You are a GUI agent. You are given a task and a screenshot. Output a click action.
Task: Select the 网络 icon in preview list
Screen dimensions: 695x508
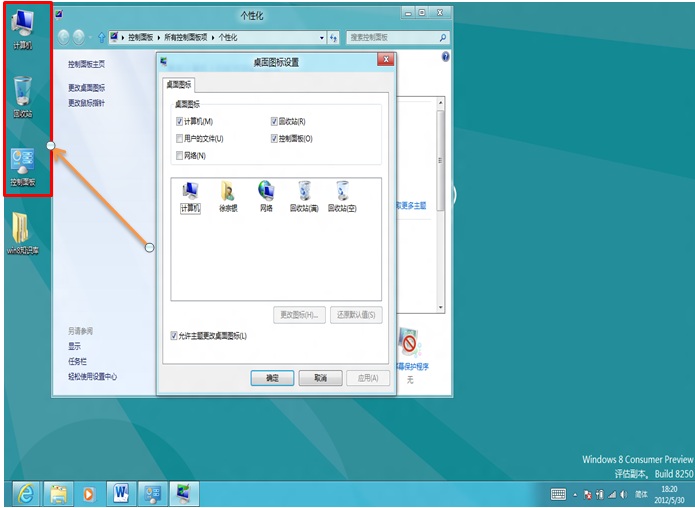tap(266, 196)
